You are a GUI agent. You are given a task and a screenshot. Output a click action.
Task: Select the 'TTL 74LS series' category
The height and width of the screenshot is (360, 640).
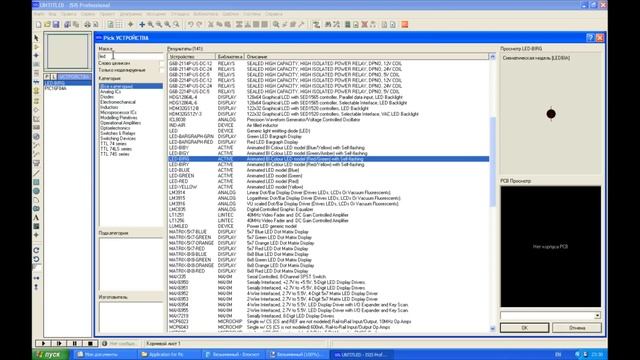pos(116,149)
